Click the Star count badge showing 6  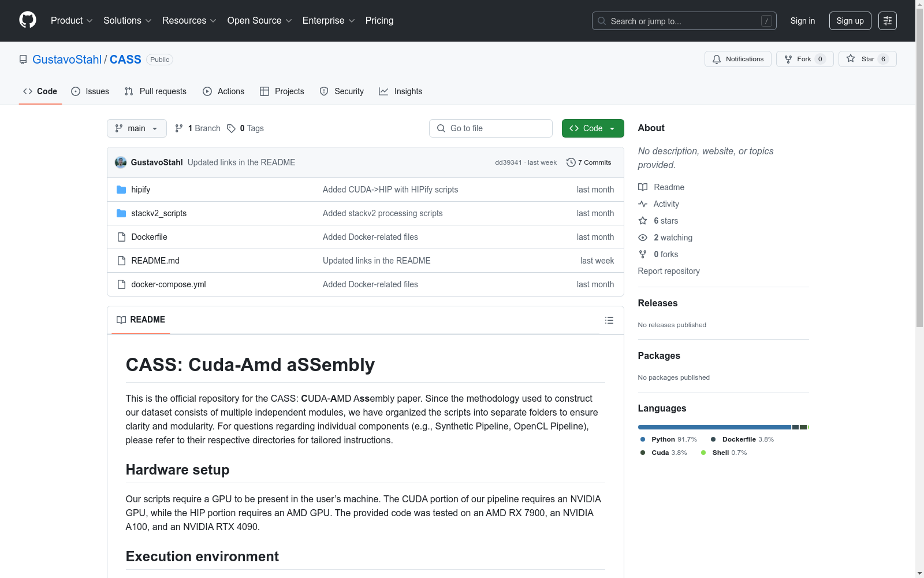click(x=883, y=59)
